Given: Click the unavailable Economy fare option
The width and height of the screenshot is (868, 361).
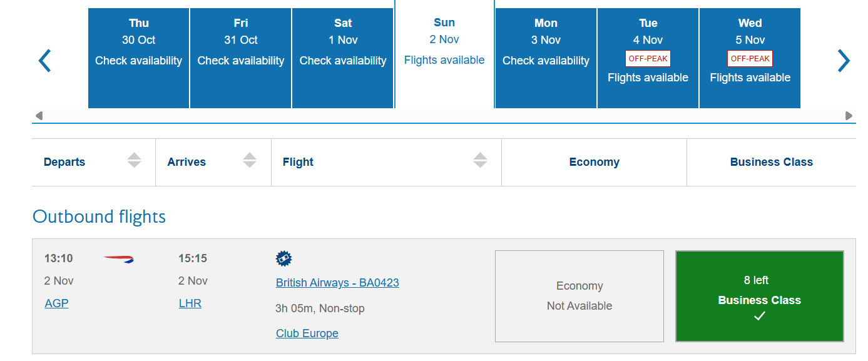Looking at the screenshot, I should pos(579,295).
